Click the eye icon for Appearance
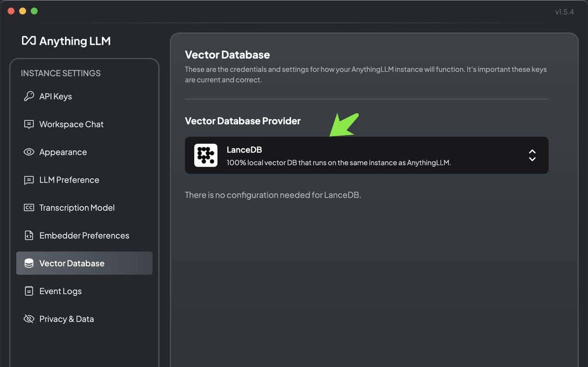This screenshot has height=367, width=588. 29,152
